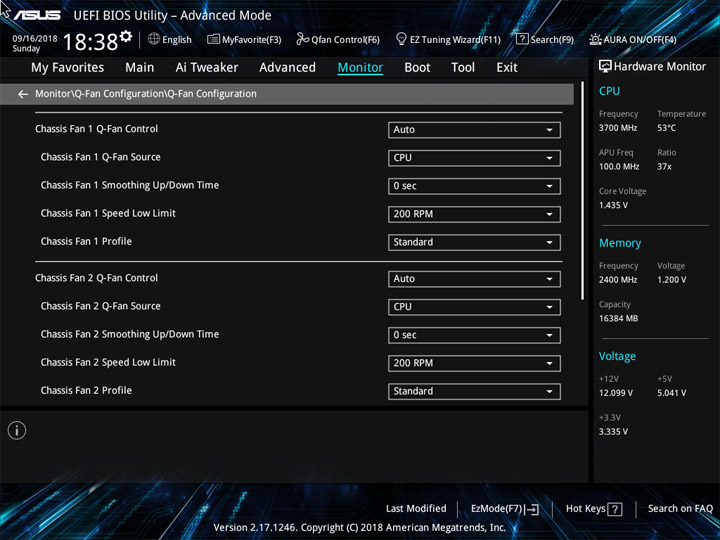Open Chassis Fan 1 Q-Fan Control dropdown

(474, 130)
